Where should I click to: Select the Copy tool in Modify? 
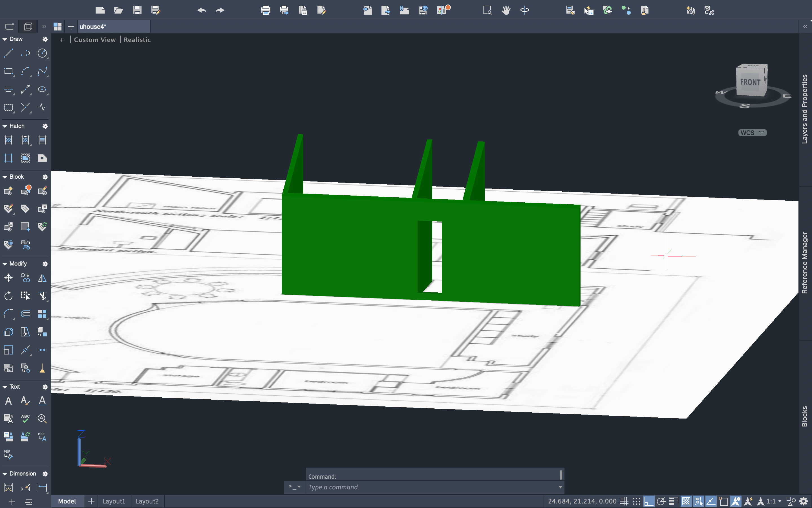click(25, 278)
